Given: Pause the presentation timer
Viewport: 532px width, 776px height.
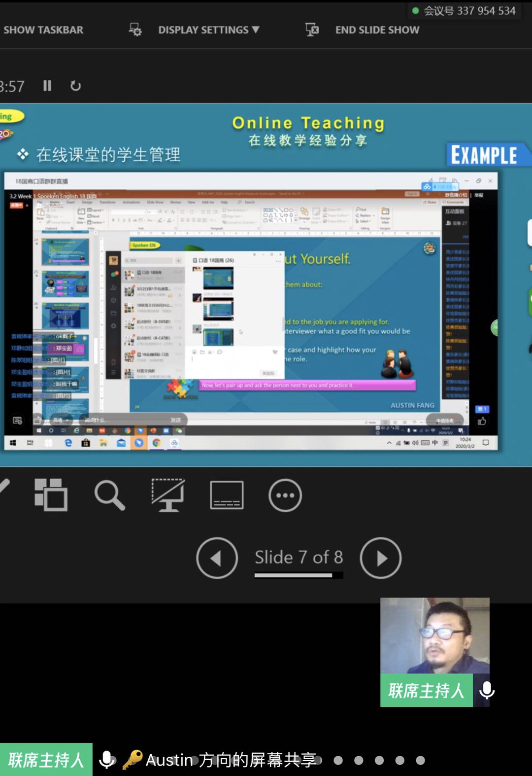Looking at the screenshot, I should click(x=47, y=86).
